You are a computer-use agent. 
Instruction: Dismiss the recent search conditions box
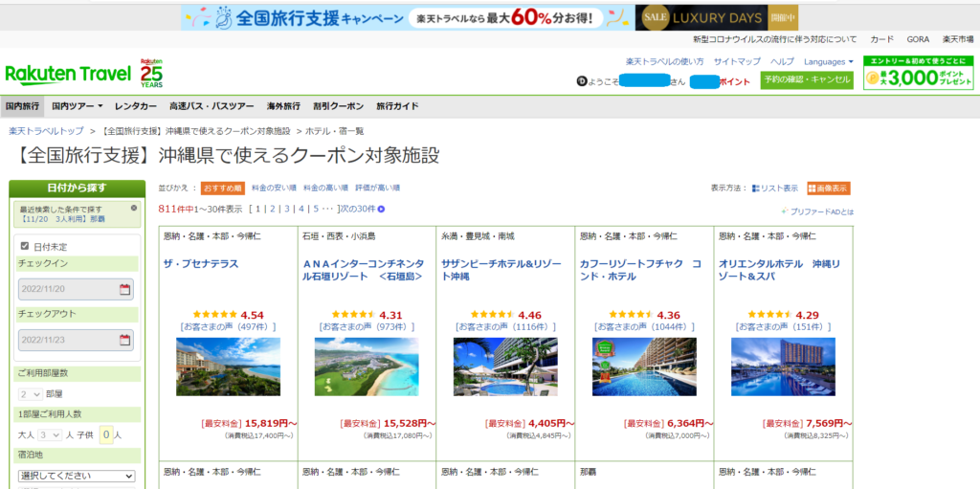pos(134,207)
